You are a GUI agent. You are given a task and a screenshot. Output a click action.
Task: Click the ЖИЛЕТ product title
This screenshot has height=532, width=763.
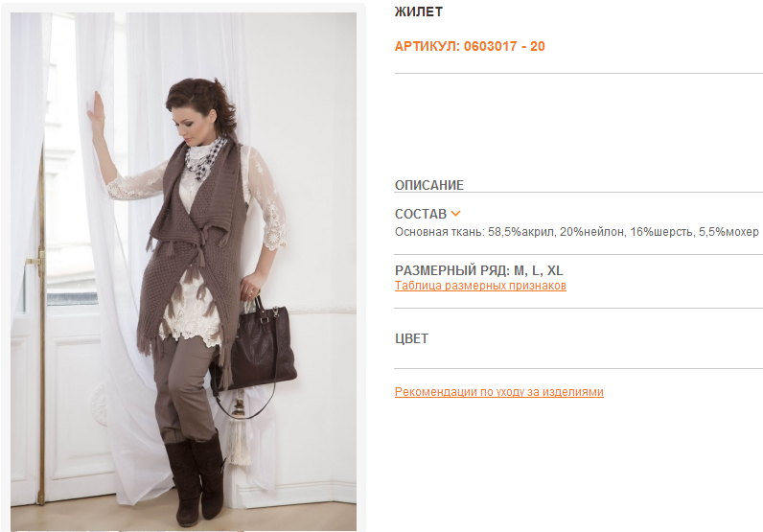click(419, 12)
